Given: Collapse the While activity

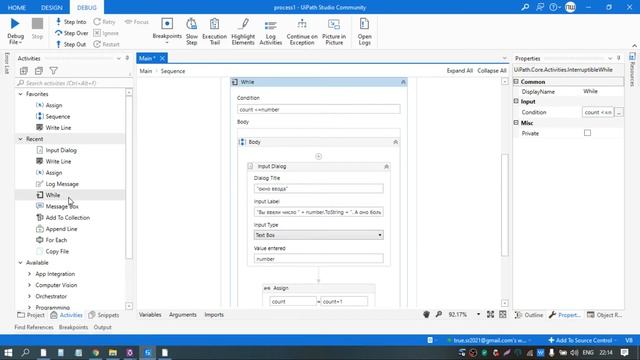Looking at the screenshot, I should click(x=403, y=82).
